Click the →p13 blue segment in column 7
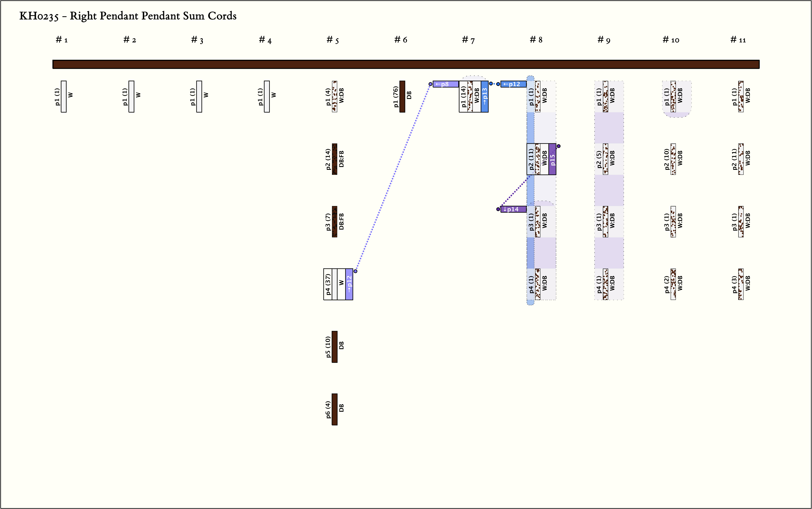This screenshot has width=812, height=509. click(484, 96)
